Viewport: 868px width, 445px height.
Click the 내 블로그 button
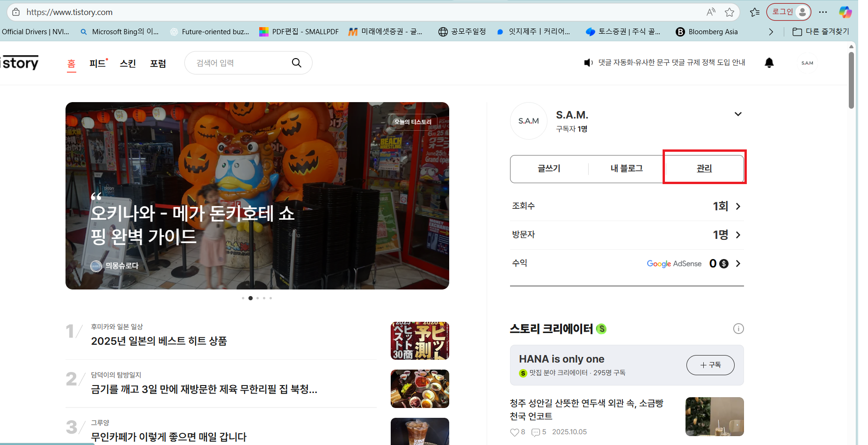point(627,169)
